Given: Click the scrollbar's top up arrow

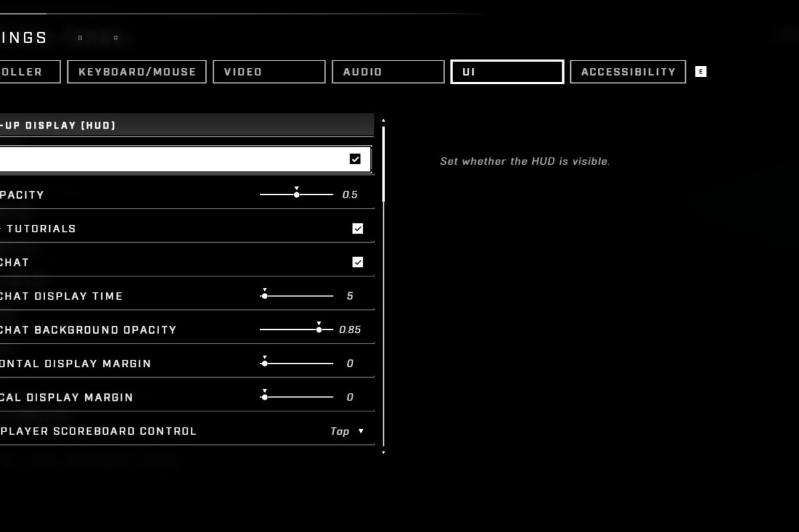Looking at the screenshot, I should click(383, 121).
